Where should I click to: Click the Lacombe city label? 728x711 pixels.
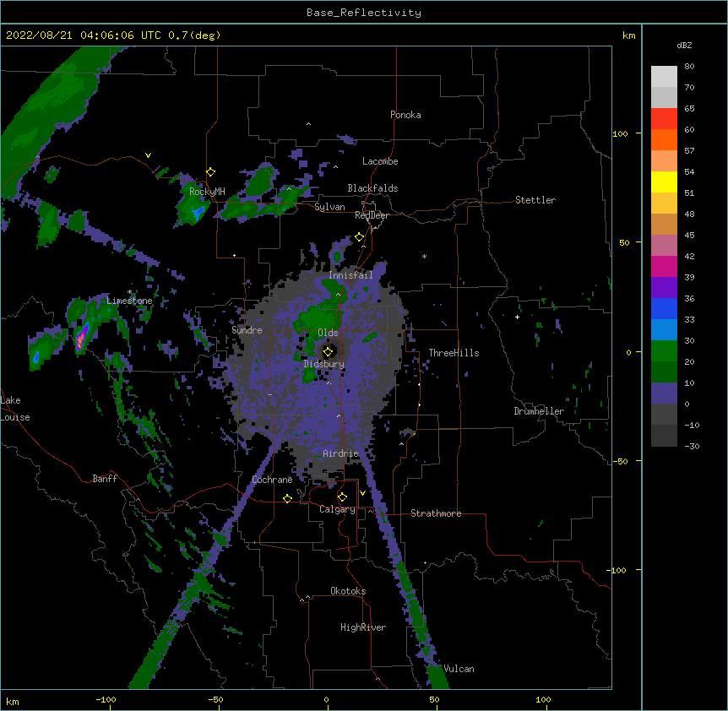[380, 161]
